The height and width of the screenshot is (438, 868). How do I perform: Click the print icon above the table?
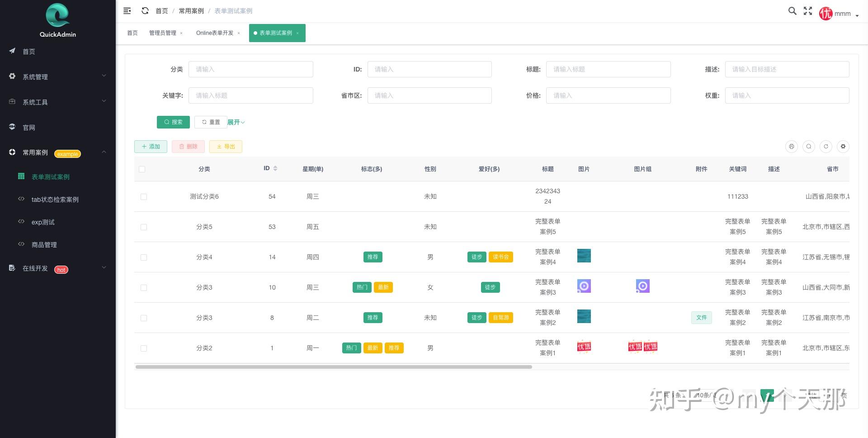click(x=791, y=147)
